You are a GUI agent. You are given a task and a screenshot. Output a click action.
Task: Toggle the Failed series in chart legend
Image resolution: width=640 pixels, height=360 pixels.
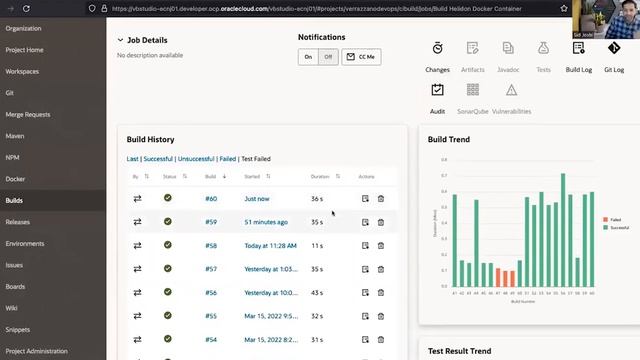pos(612,220)
